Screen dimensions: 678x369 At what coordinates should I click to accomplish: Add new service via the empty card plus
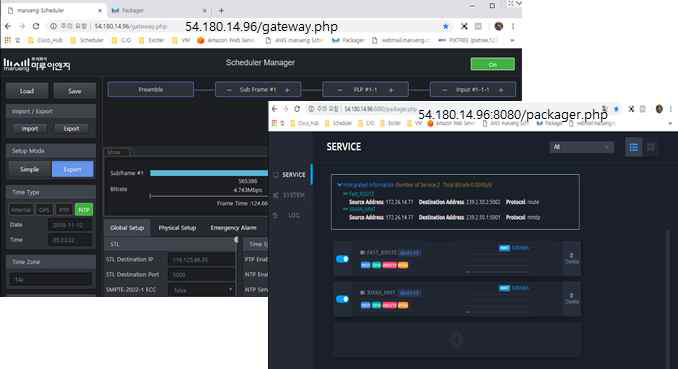[457, 340]
